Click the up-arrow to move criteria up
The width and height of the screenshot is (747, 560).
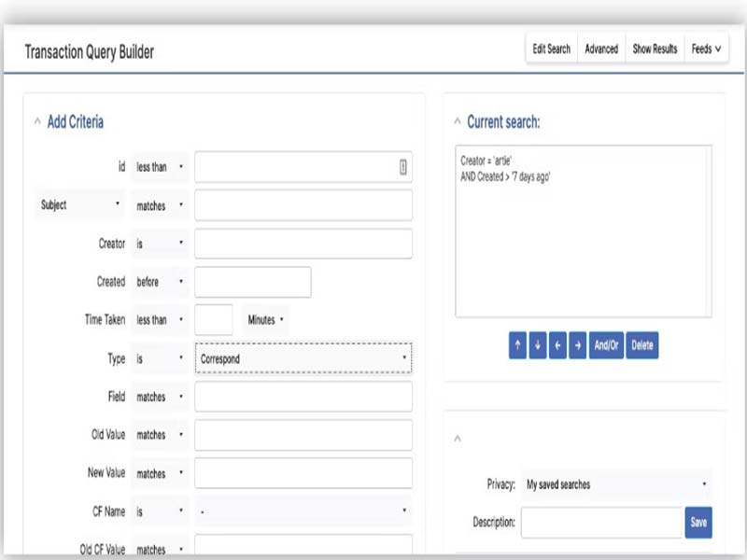[519, 345]
